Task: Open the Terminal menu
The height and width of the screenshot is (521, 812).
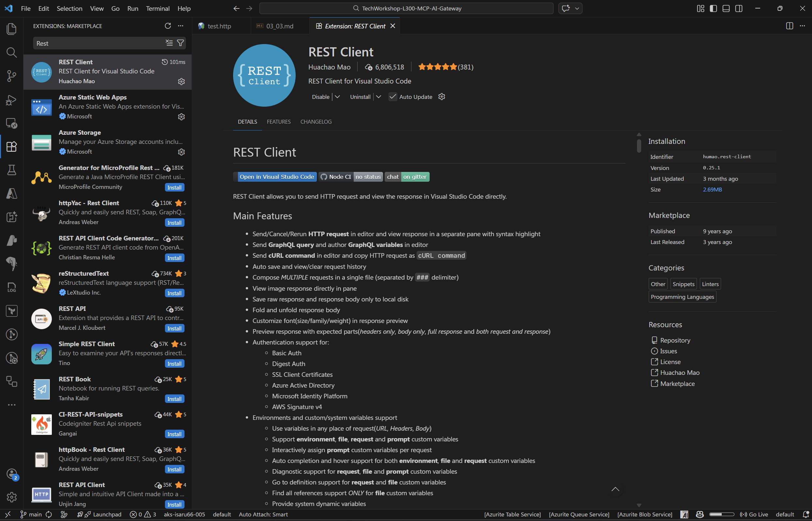Action: (157, 8)
